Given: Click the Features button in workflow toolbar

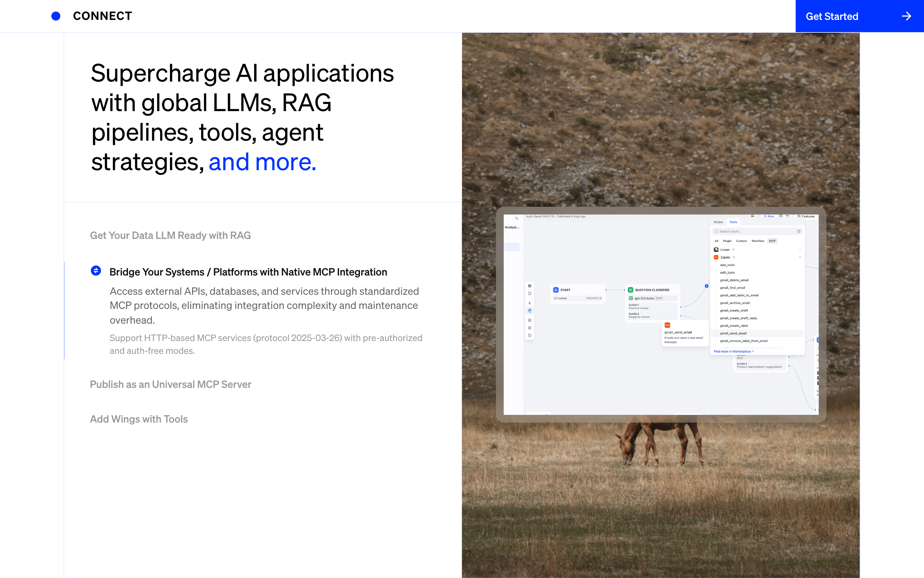Looking at the screenshot, I should click(x=806, y=216).
